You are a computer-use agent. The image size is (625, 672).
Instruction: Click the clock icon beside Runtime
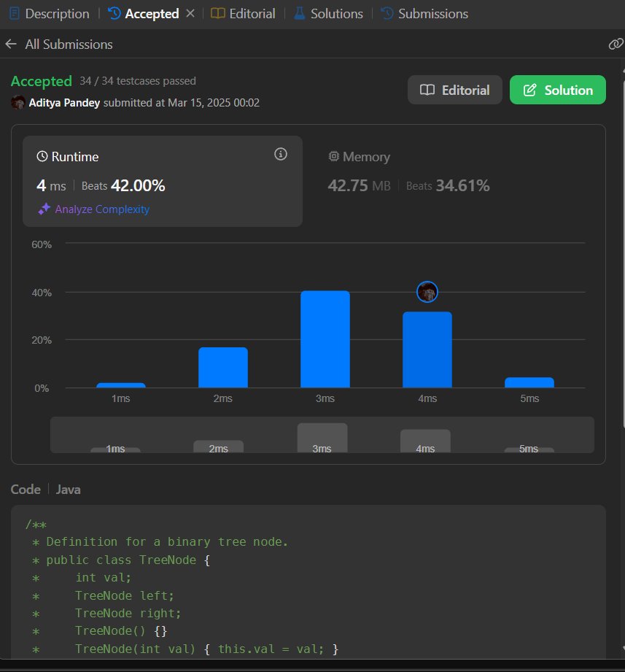tap(42, 156)
